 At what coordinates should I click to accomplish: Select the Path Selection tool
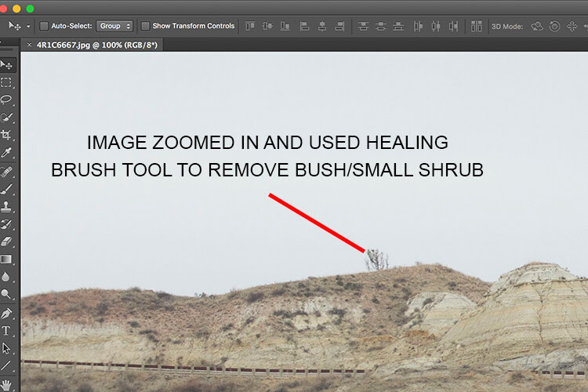[x=6, y=348]
